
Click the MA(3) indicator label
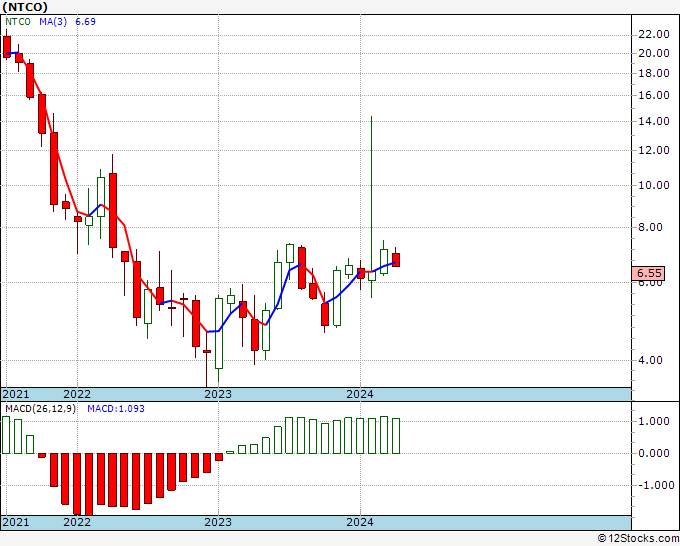coord(53,22)
